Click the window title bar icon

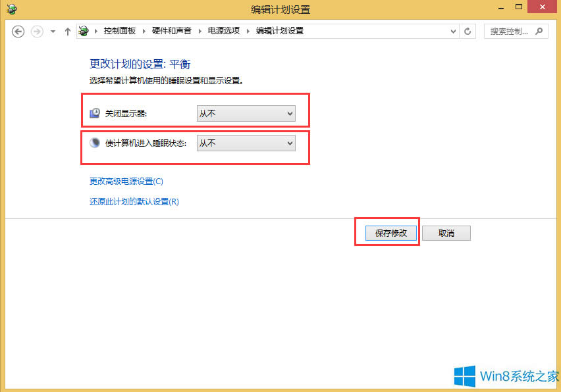pyautogui.click(x=11, y=9)
